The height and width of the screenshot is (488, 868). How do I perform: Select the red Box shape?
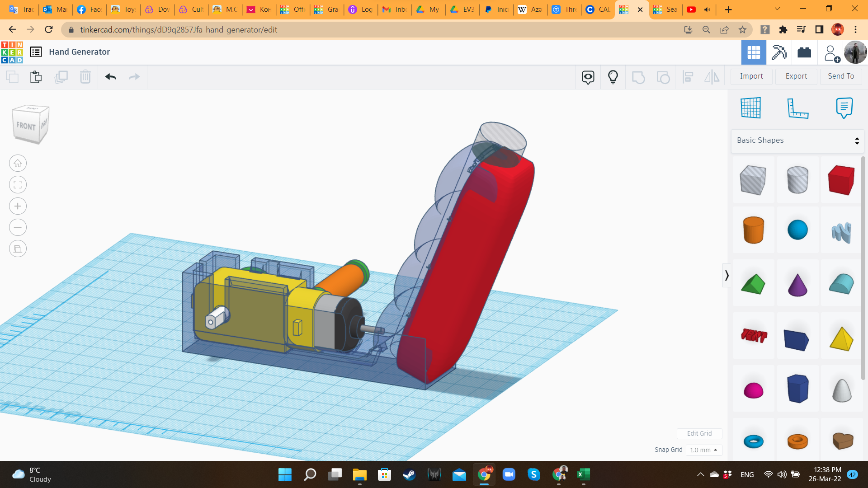[x=841, y=180]
